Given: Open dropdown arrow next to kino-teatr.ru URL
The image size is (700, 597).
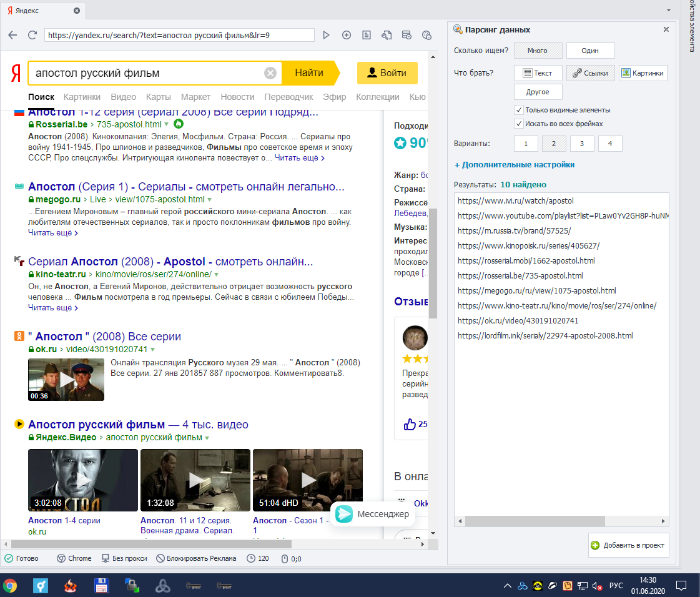Looking at the screenshot, I should (217, 275).
